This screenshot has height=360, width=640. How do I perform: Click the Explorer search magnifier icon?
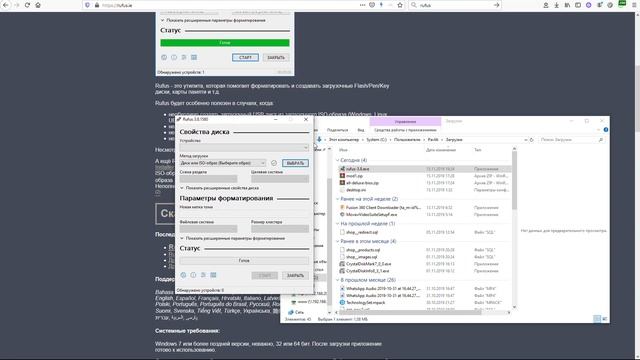(x=600, y=140)
